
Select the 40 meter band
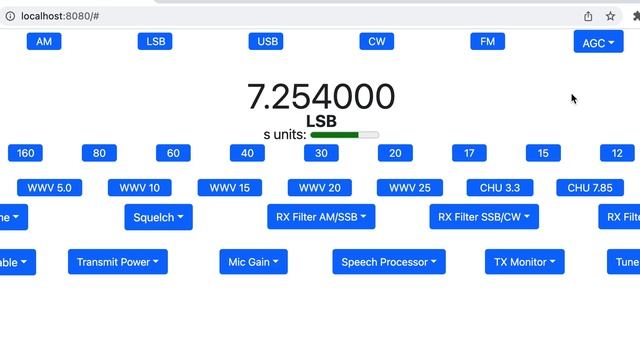click(247, 153)
